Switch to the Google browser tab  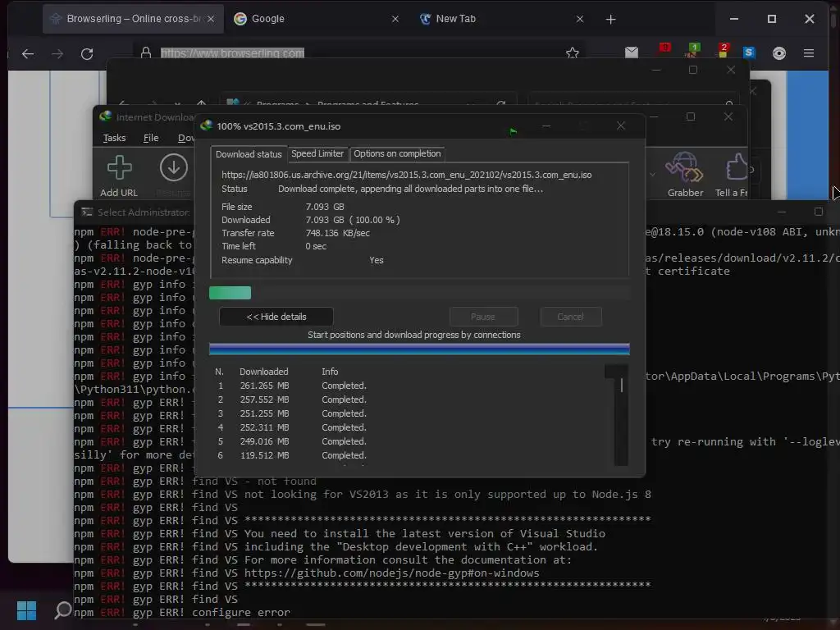[x=316, y=19]
